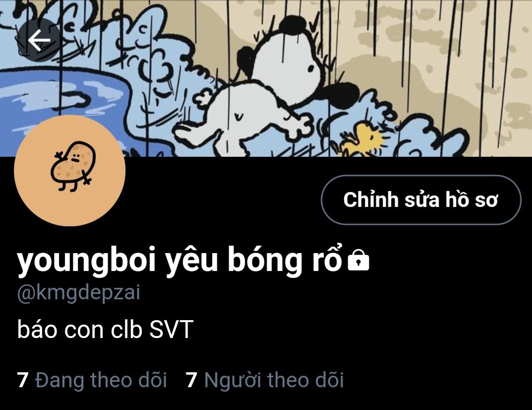Image resolution: width=532 pixels, height=410 pixels.
Task: Open the potato character profile avatar
Action: [x=69, y=171]
